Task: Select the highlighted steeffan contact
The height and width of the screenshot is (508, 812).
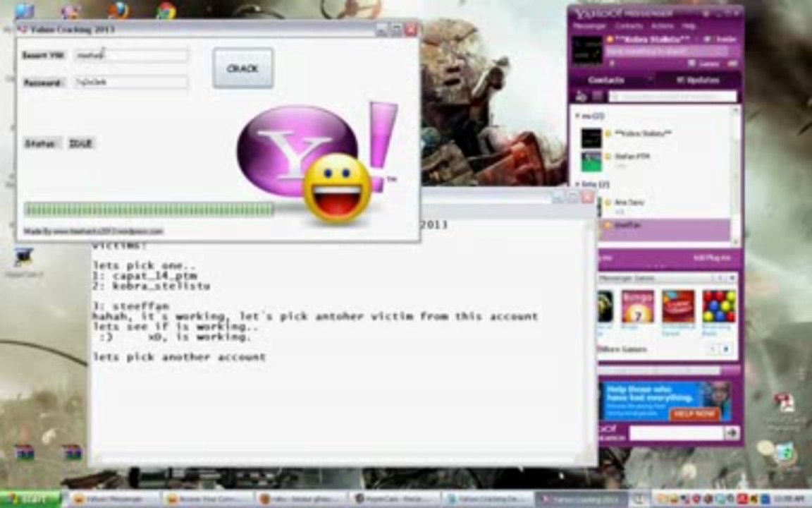Action: click(664, 229)
